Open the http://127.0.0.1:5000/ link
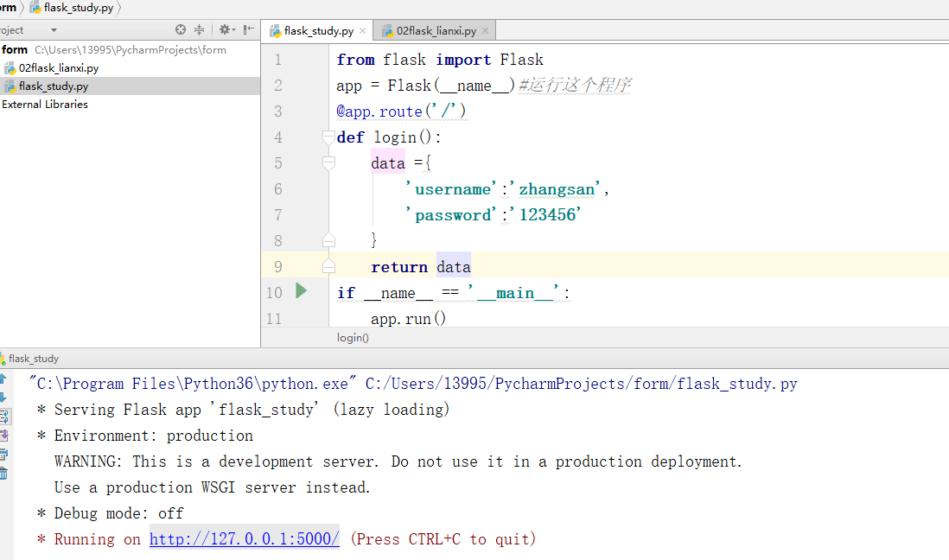 [245, 538]
